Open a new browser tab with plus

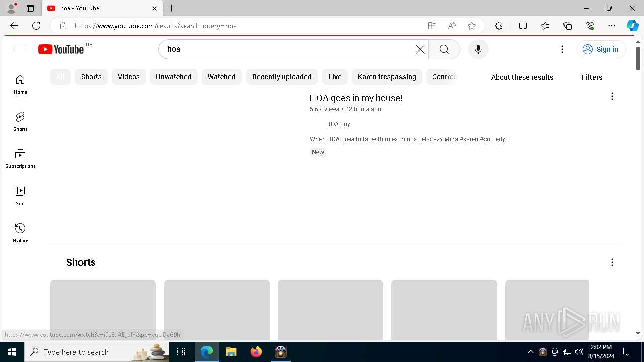[172, 8]
